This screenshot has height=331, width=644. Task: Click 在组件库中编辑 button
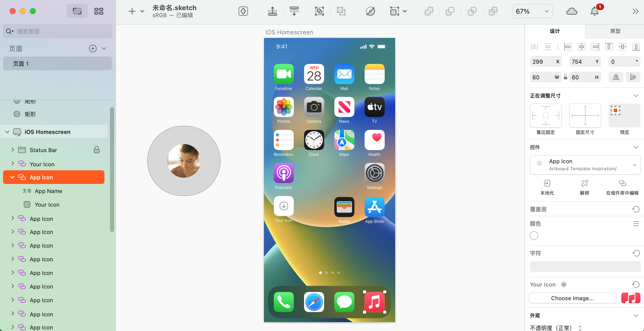coord(622,187)
